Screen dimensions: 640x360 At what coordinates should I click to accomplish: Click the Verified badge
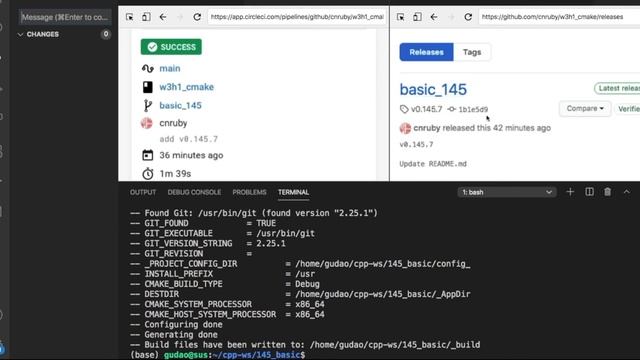pyautogui.click(x=628, y=109)
